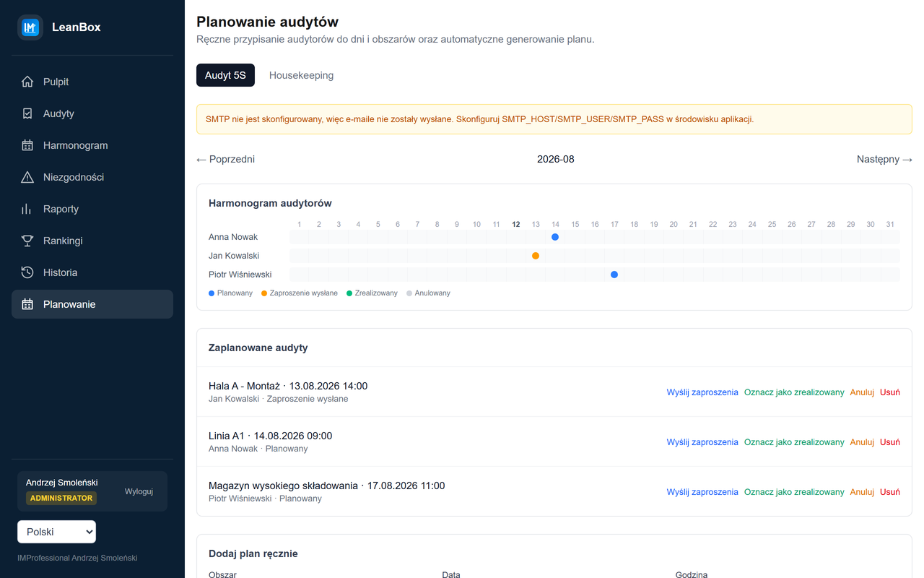Viewport: 924px width, 578px height.
Task: Click the Rankingi trophy icon
Action: tap(27, 241)
